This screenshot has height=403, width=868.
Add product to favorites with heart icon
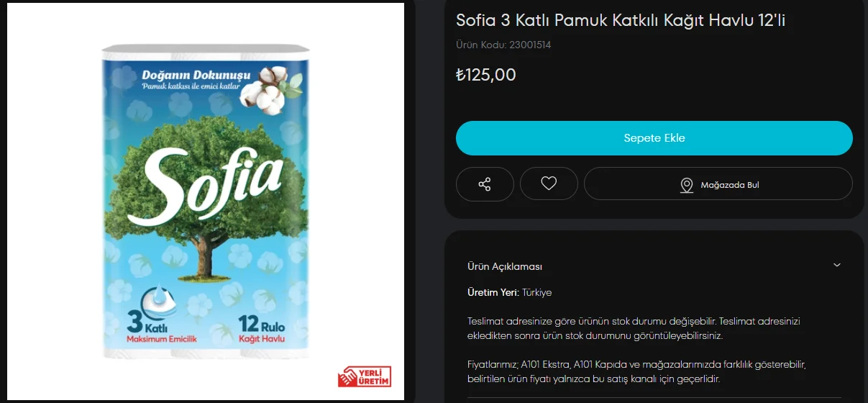coord(549,184)
